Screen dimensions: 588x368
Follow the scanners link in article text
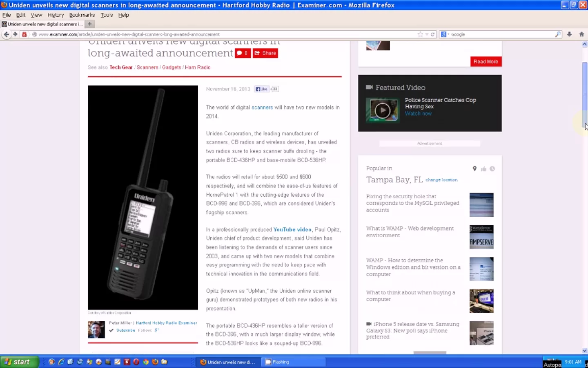point(262,108)
